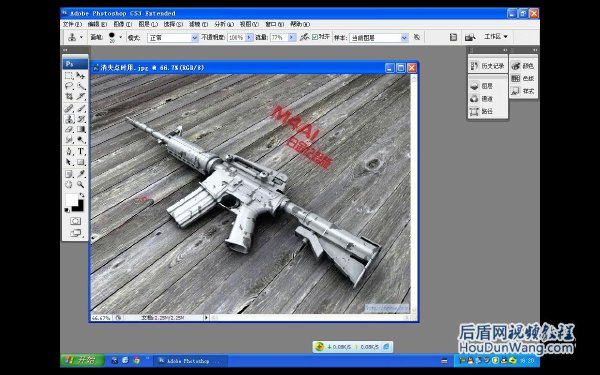Screen dimensions: 600x375
Task: Toggle the Aligned checkbox
Action: pyautogui.click(x=315, y=37)
